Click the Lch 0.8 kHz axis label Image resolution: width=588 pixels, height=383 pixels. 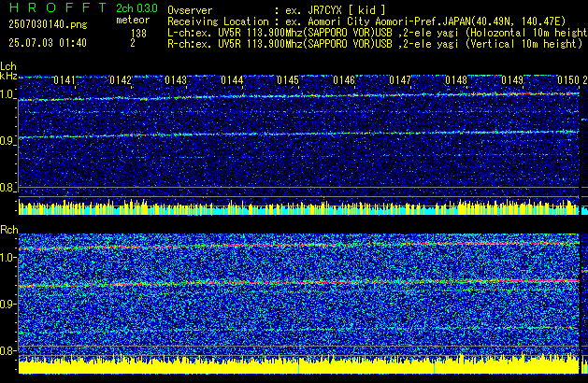click(x=7, y=188)
